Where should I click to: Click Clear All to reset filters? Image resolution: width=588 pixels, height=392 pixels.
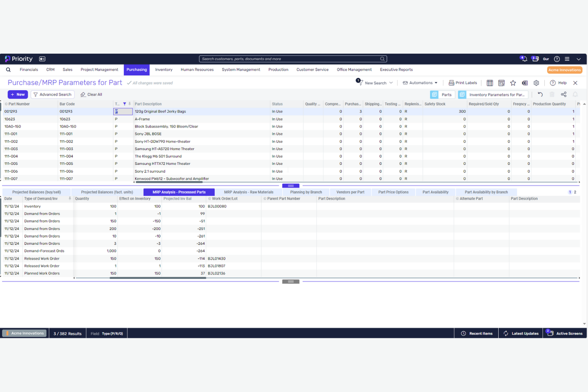[91, 94]
